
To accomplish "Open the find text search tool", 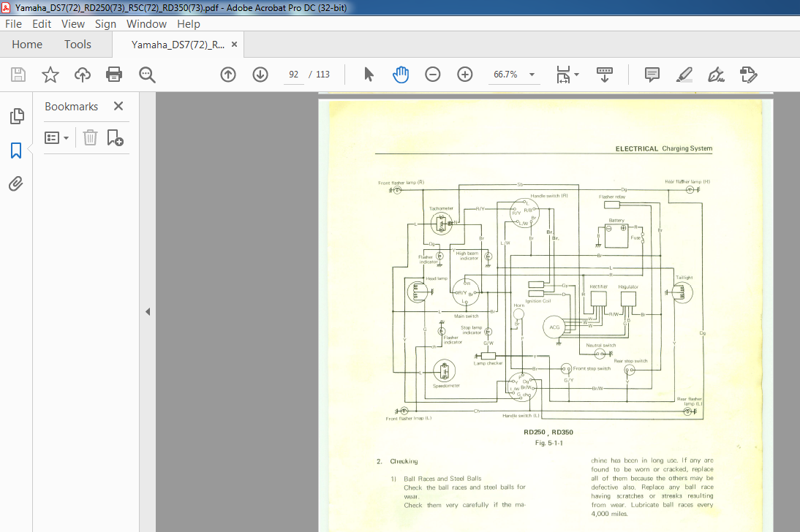I will click(x=147, y=75).
